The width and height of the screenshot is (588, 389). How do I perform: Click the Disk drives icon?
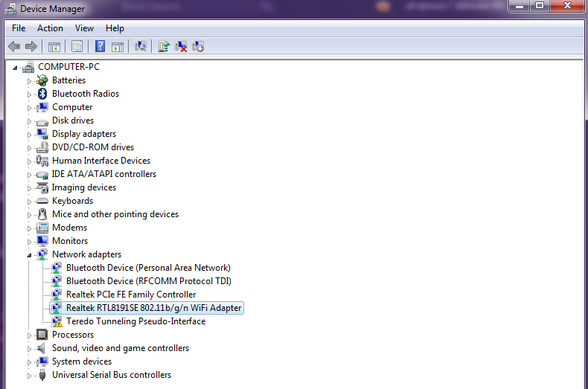(42, 121)
